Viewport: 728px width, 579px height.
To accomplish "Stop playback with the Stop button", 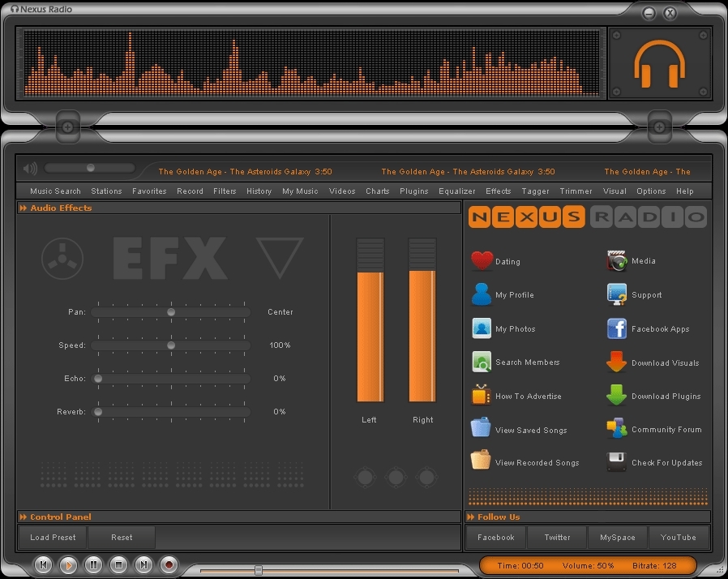I will 118,564.
